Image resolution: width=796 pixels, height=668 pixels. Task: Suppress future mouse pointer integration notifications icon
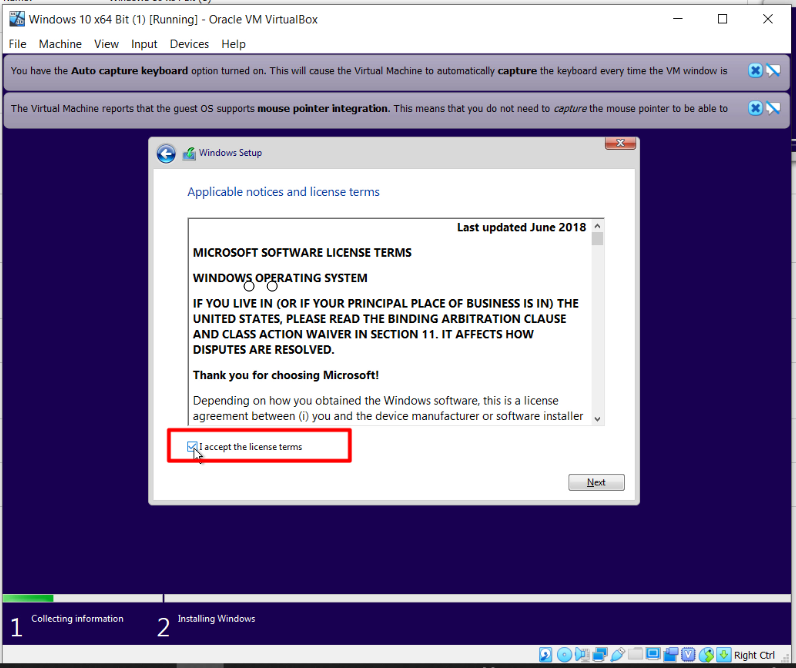[773, 108]
